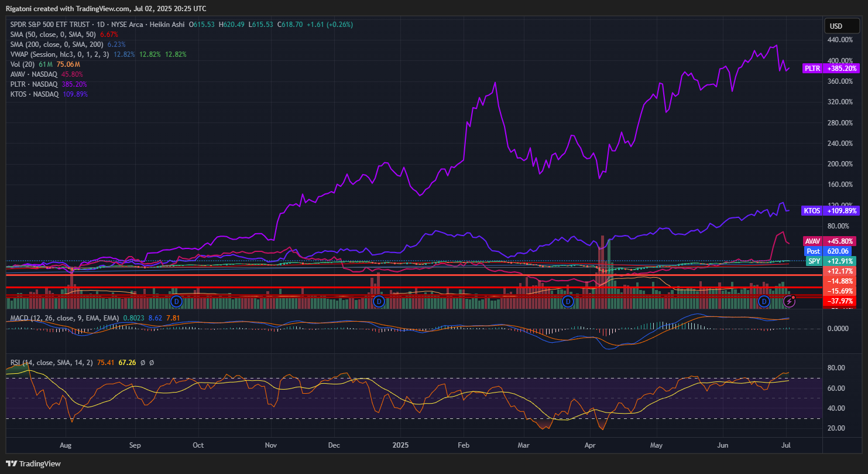Click the +12.17% axis label

point(840,271)
